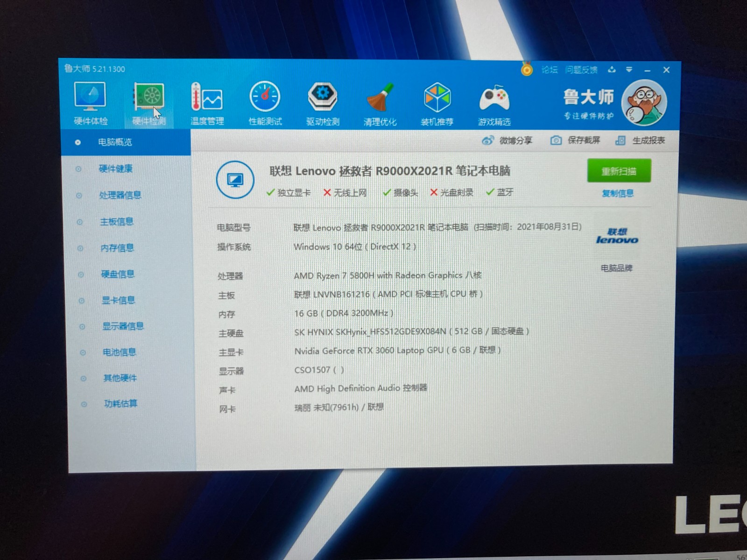Click 复制信息 link
This screenshot has width=747, height=560.
[618, 193]
